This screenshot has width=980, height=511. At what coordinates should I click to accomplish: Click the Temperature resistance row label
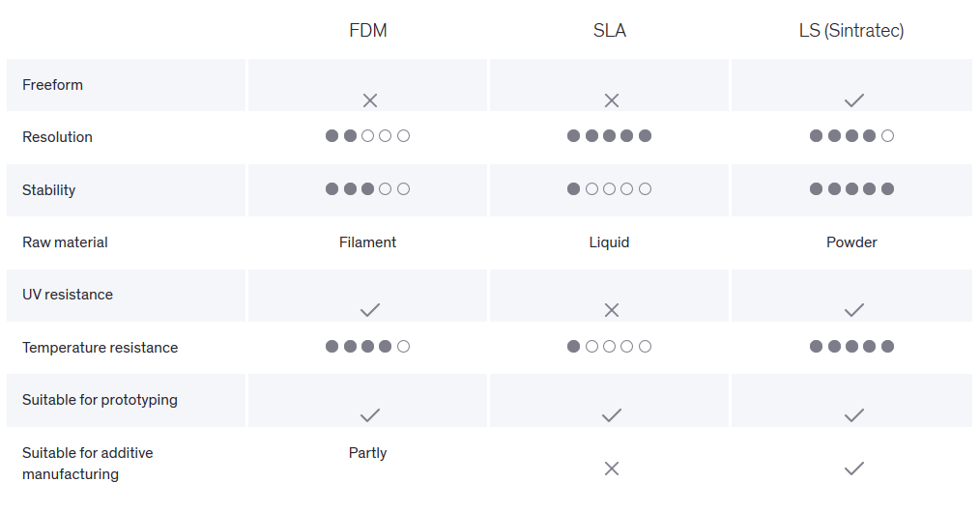click(x=100, y=348)
